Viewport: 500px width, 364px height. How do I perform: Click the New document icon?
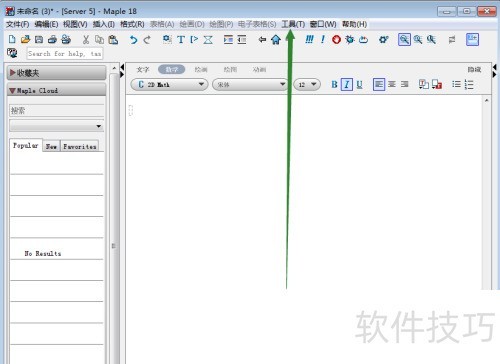(x=12, y=40)
